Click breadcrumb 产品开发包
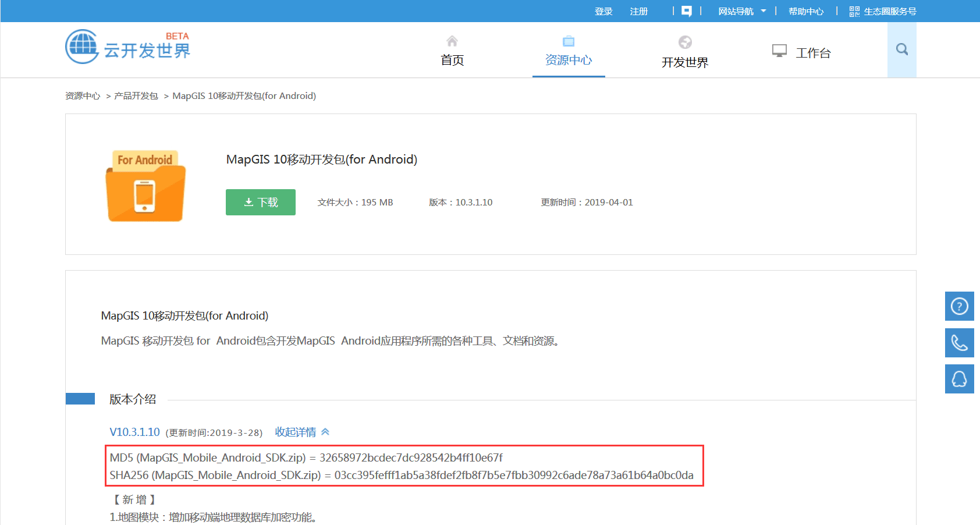This screenshot has width=980, height=525. coord(136,96)
